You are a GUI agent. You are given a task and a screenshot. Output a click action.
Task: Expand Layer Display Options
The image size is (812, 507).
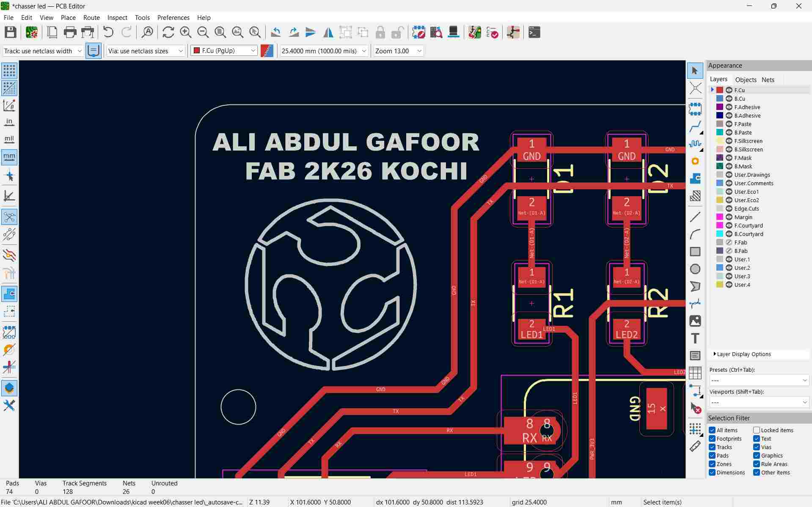tap(743, 354)
